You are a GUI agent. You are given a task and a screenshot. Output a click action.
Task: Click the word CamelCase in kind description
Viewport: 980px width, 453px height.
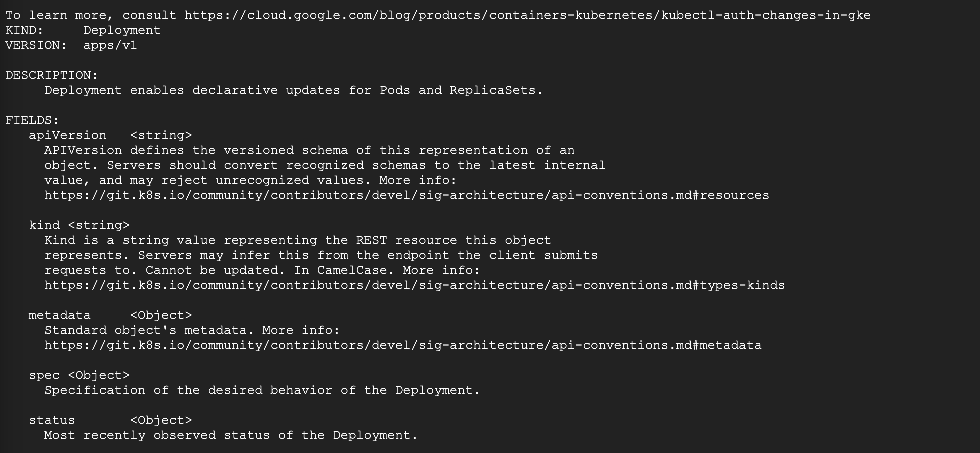[x=352, y=270]
